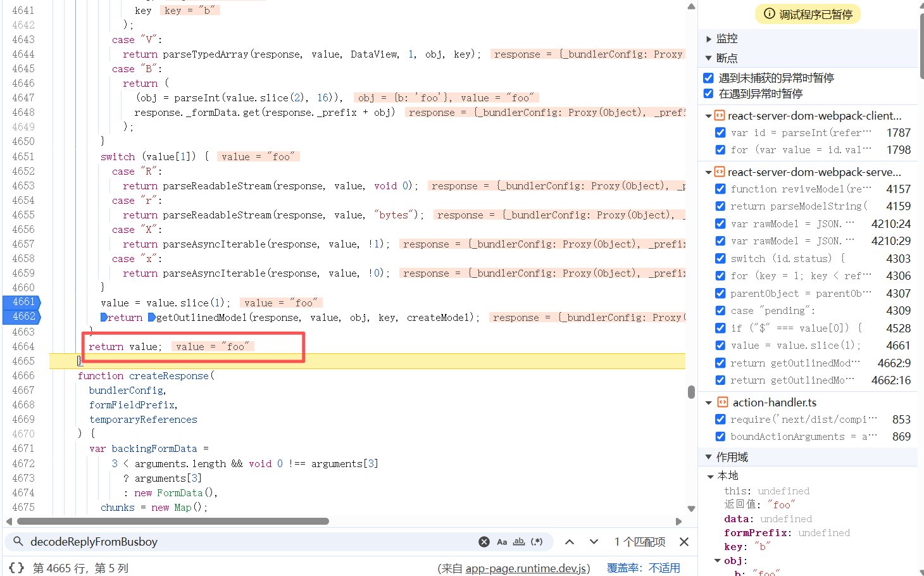
Task: Collapse the action-handler.ts breakpoint group
Action: [709, 403]
